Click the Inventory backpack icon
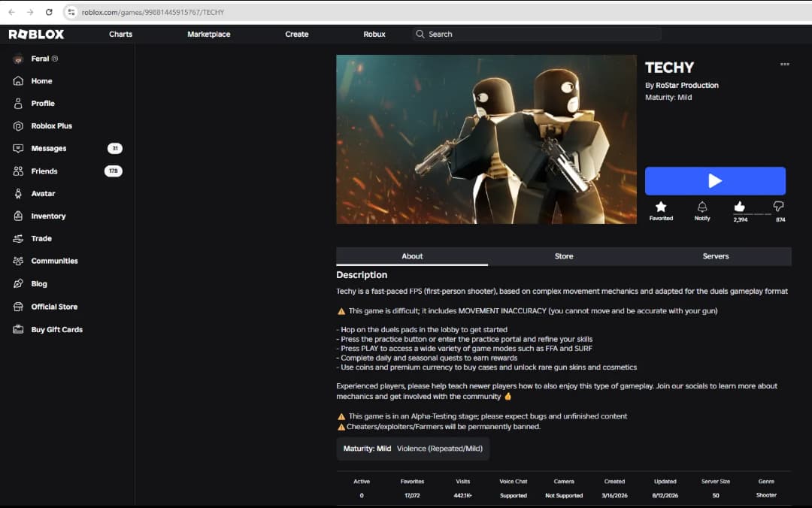The image size is (812, 508). click(18, 216)
